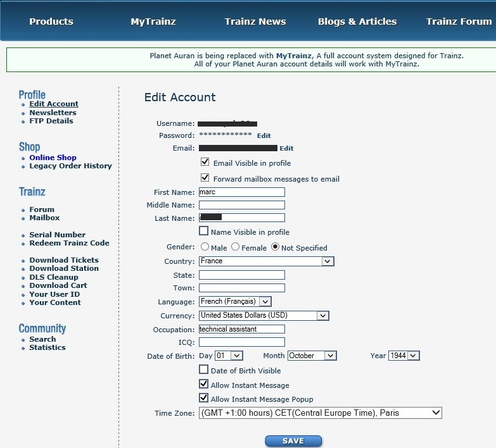Open Download Station
The width and height of the screenshot is (496, 448).
64,268
